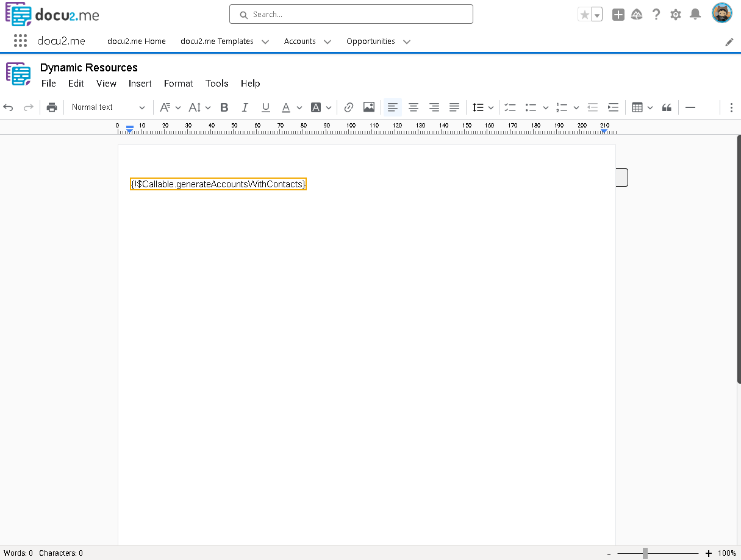Insert a horizontal line
The image size is (741, 560).
coord(690,107)
